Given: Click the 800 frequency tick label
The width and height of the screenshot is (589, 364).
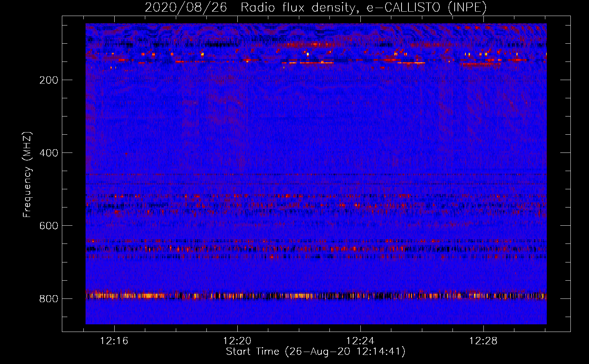Looking at the screenshot, I should [49, 299].
